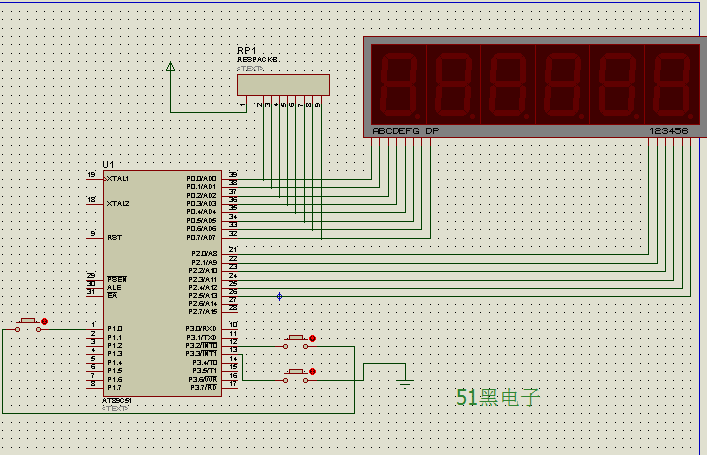Click pin number 19 next to XTAL1
The width and height of the screenshot is (707, 455).
[92, 175]
